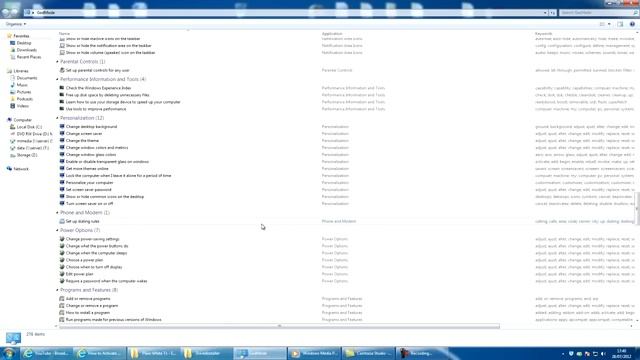Open the Storage (Z:) drive
The image size is (640, 360).
pyautogui.click(x=27, y=155)
